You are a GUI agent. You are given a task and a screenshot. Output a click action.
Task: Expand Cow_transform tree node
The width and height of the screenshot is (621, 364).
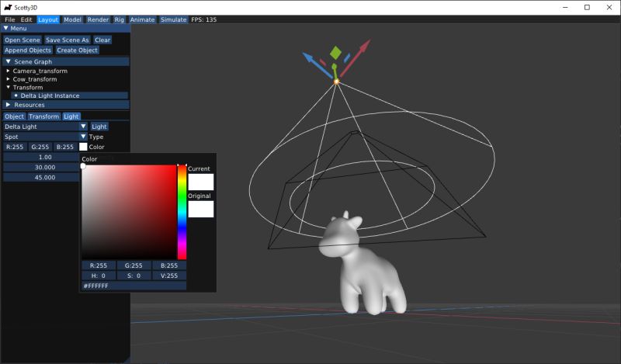point(8,79)
